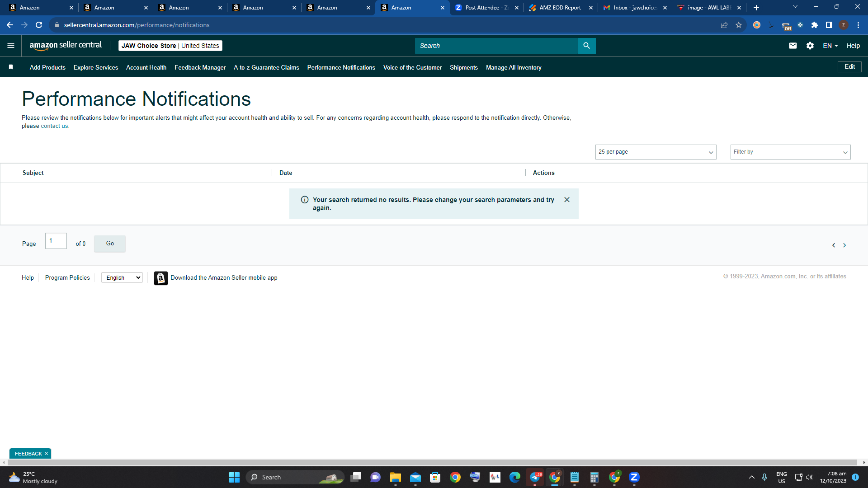The image size is (868, 488).
Task: Show hidden system tray icons
Action: [x=751, y=477]
